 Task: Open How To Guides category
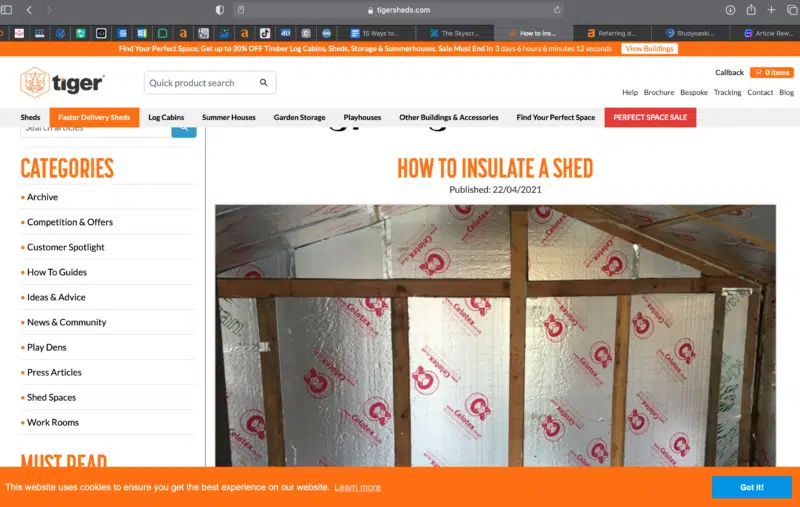click(57, 272)
